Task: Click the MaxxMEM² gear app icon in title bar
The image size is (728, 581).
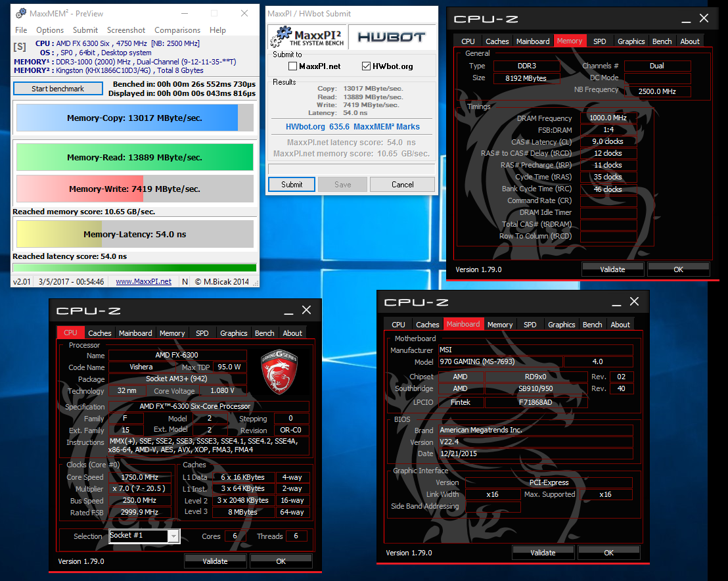Action: (20, 13)
